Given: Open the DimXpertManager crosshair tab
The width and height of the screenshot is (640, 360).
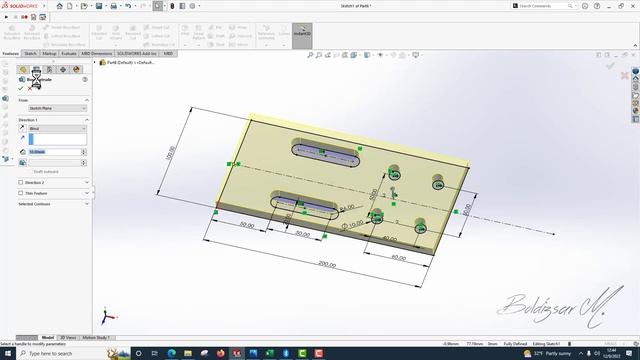Looking at the screenshot, I should (x=63, y=69).
